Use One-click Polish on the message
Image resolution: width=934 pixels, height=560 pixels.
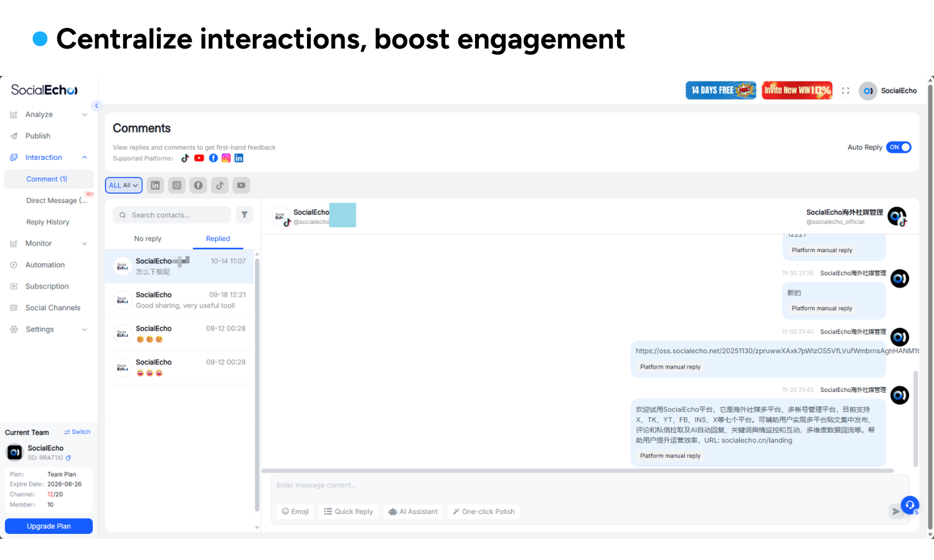pyautogui.click(x=483, y=511)
